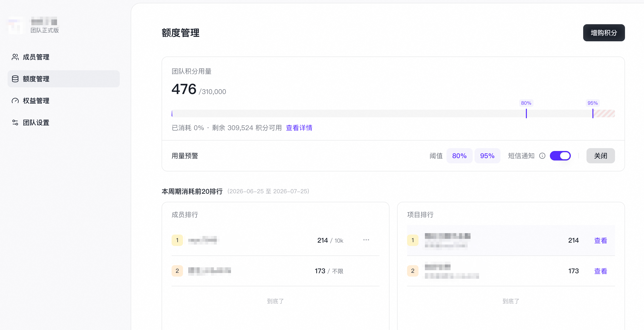The height and width of the screenshot is (330, 644).
Task: Click the 已消耗 0% remaining points text
Action: click(x=226, y=128)
